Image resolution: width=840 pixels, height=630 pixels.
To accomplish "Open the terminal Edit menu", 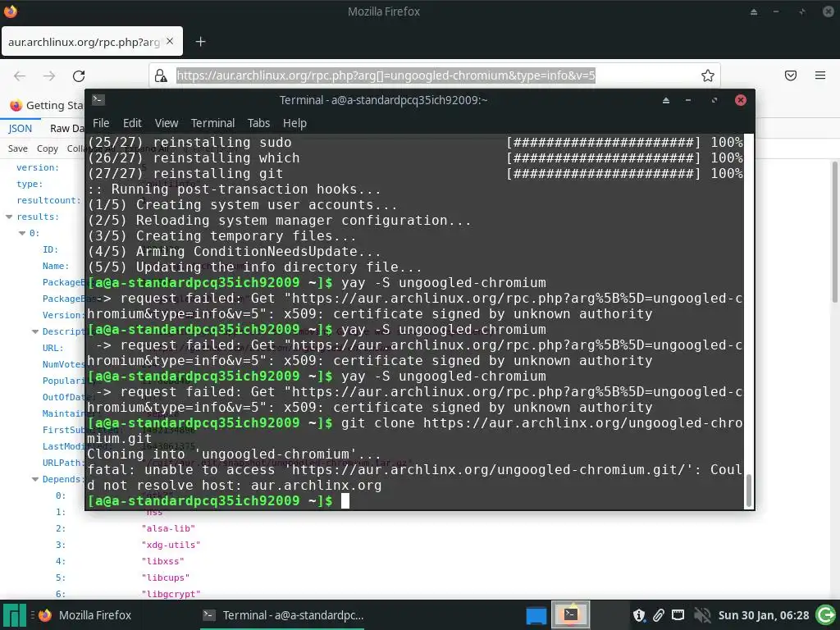I will [132, 123].
